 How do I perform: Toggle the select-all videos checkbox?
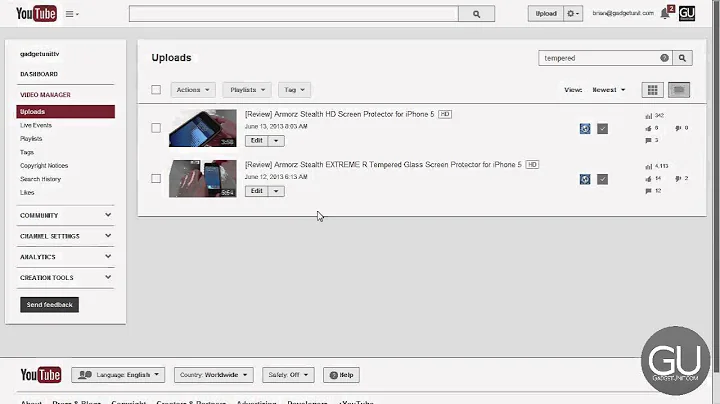click(x=156, y=90)
